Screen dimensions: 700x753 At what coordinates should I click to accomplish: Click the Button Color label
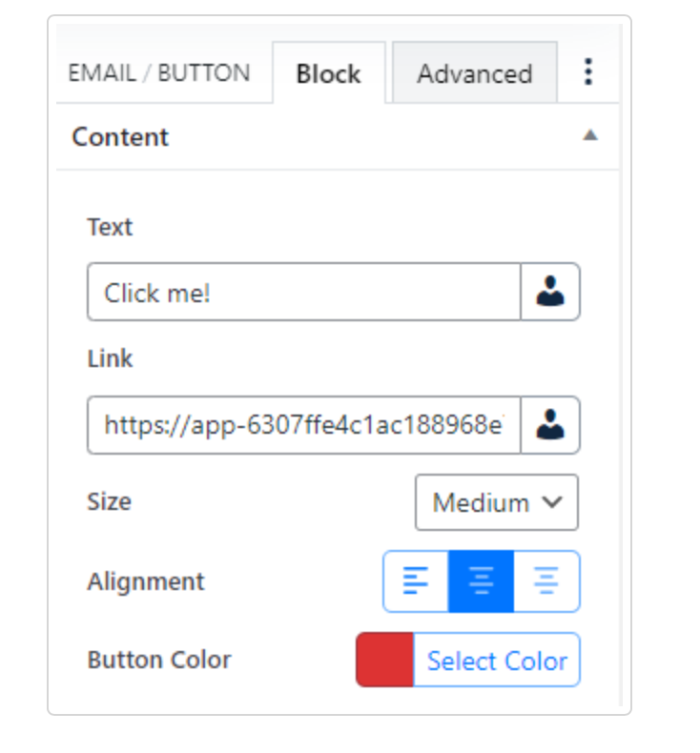click(159, 660)
